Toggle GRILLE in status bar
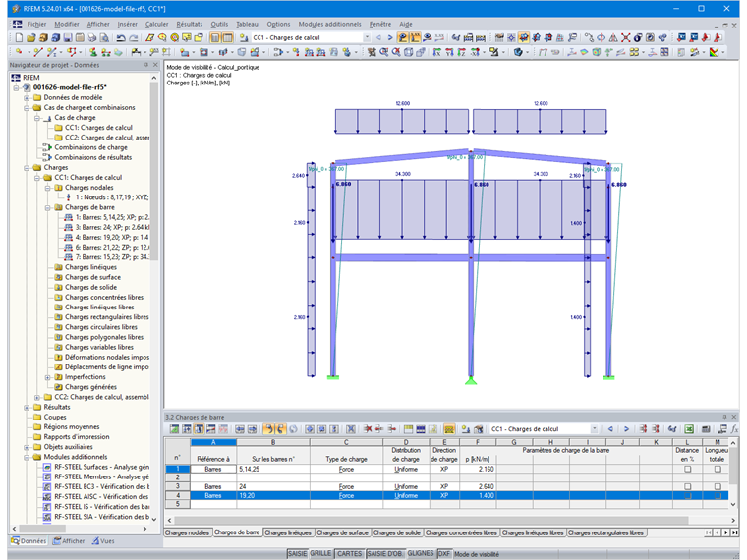Image resolution: width=747 pixels, height=560 pixels. (320, 554)
